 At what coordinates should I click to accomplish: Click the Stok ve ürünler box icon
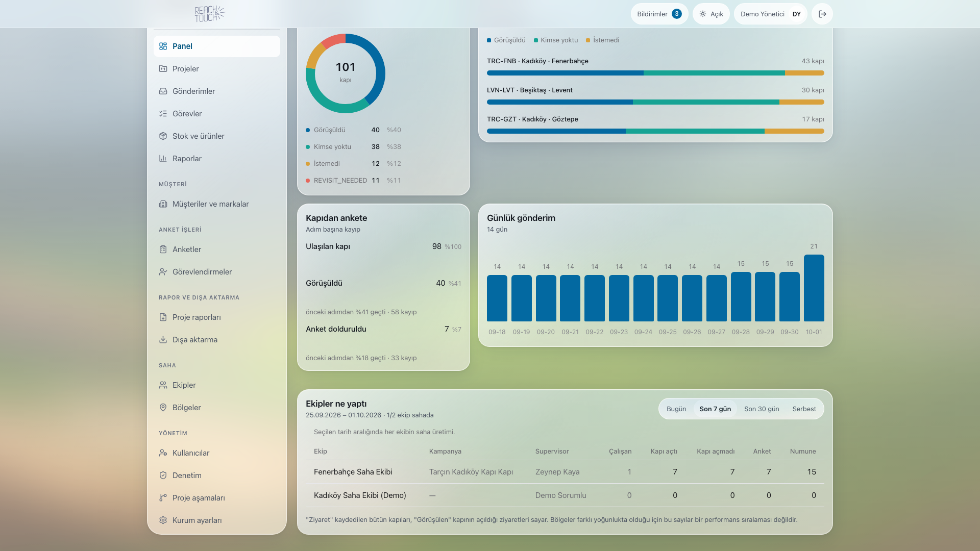163,136
